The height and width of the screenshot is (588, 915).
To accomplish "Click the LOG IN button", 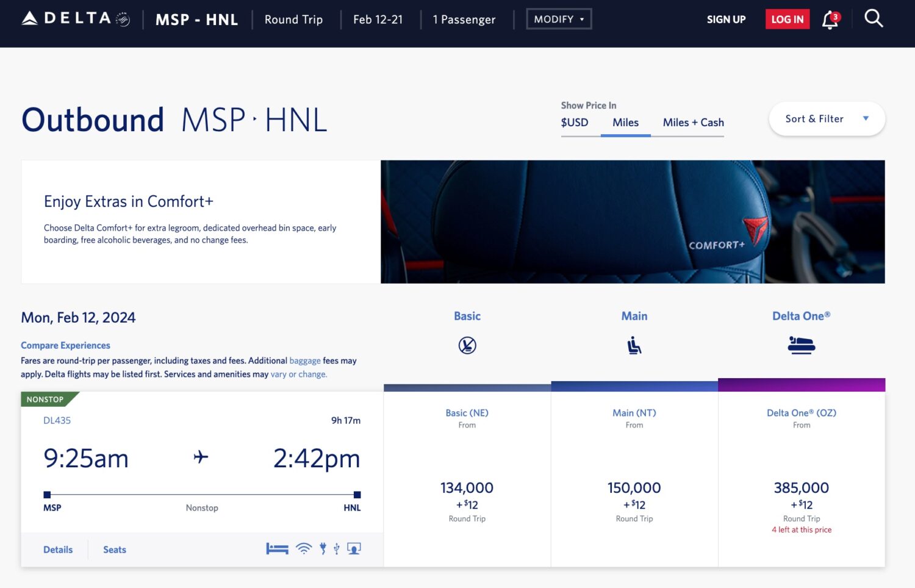I will point(787,19).
